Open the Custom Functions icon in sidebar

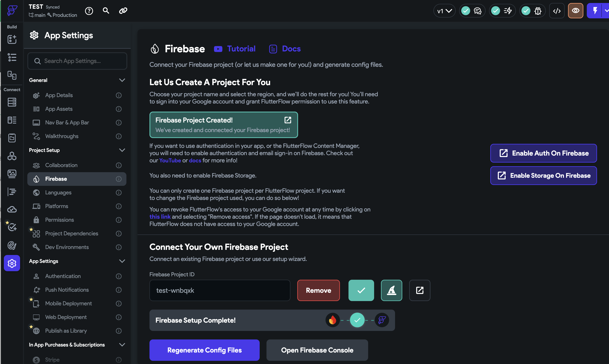coord(12,192)
